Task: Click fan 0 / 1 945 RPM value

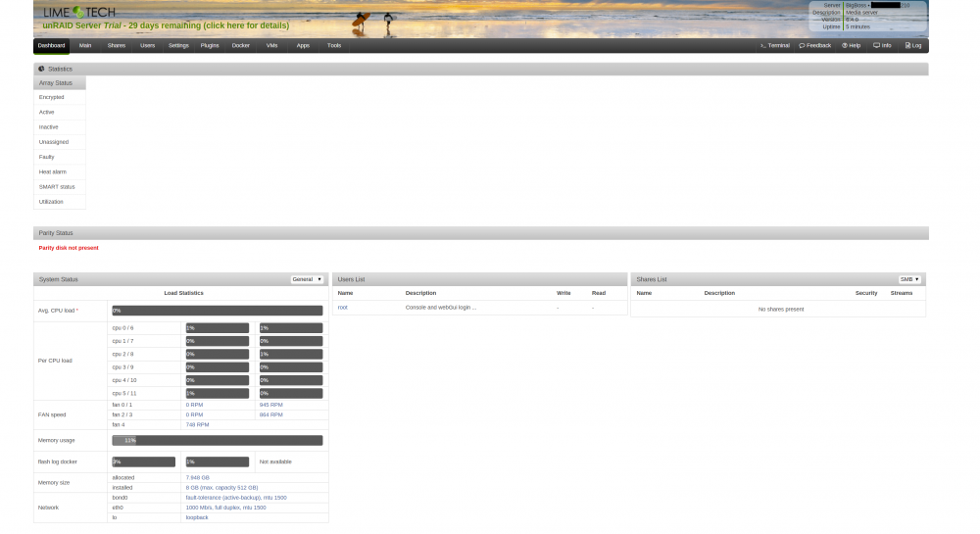Action: tap(271, 405)
